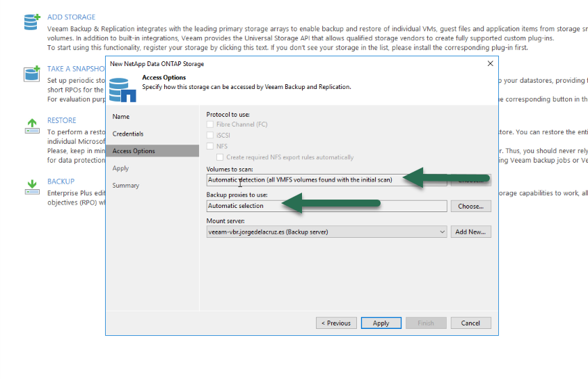Image resolution: width=588 pixels, height=379 pixels.
Task: Go to the Credentials wizard step
Action: (x=128, y=134)
